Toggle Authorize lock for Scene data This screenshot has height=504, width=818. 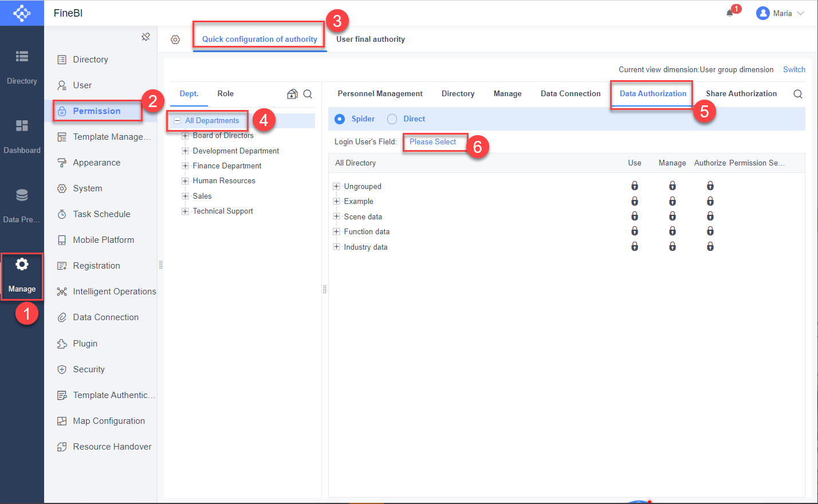click(x=710, y=216)
